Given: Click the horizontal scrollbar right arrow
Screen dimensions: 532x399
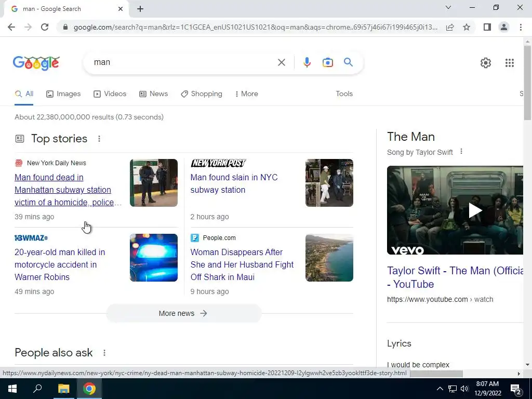Looking at the screenshot, I should [519, 374].
